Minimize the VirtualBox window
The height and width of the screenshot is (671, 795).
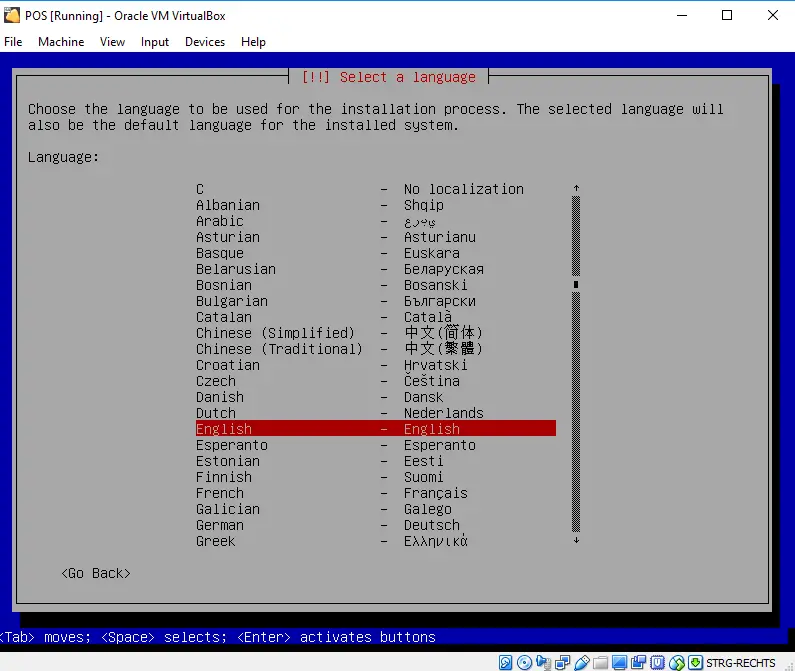click(x=682, y=15)
